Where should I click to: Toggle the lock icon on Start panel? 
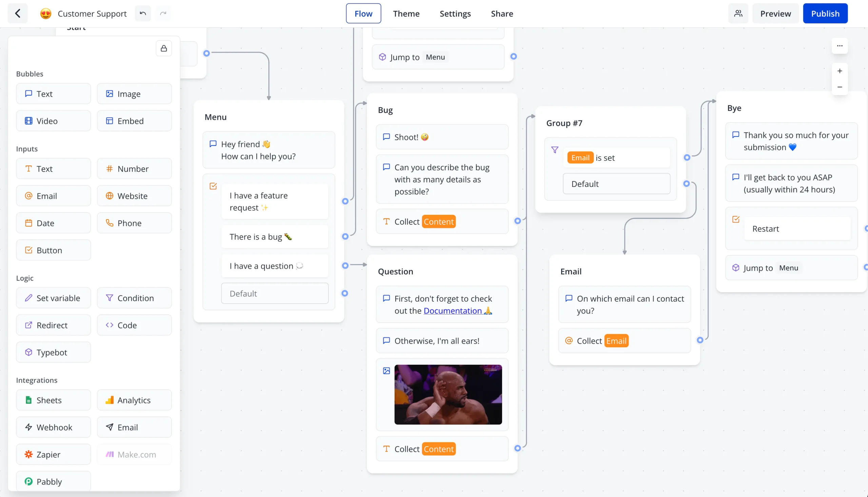pyautogui.click(x=164, y=48)
